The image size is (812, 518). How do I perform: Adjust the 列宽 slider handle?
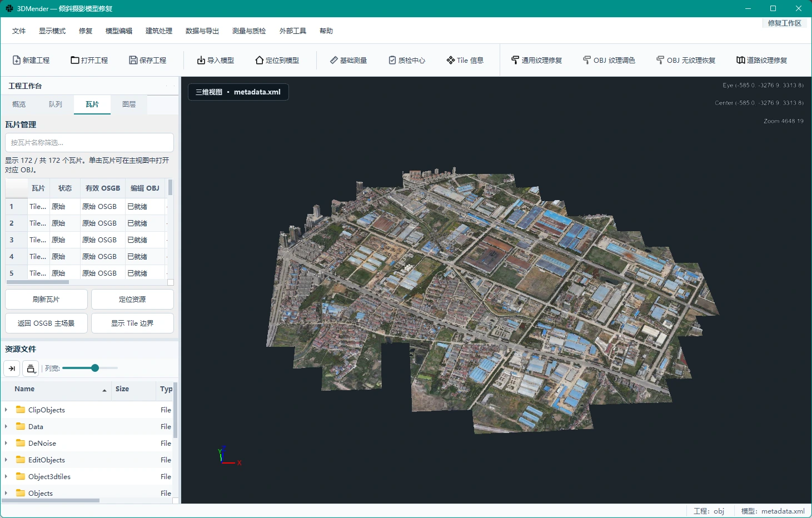tap(95, 368)
